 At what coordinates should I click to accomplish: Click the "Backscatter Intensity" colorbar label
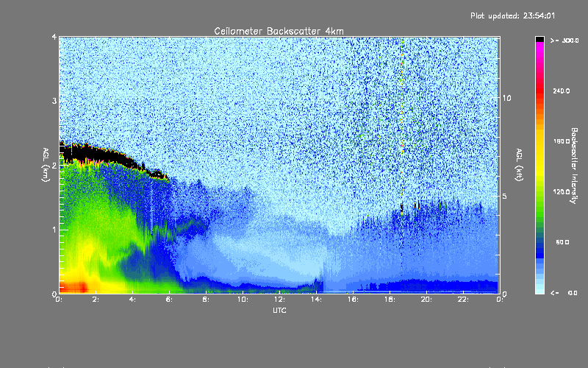coord(574,166)
